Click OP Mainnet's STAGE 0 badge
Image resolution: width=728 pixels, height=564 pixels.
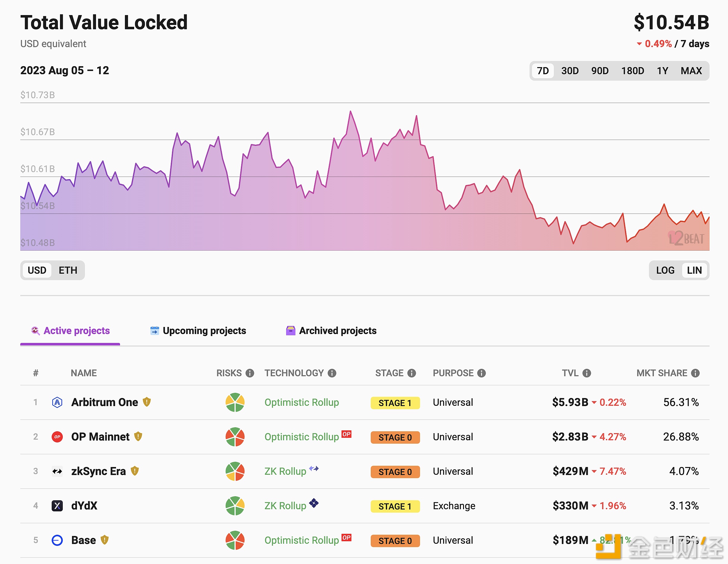pyautogui.click(x=395, y=437)
